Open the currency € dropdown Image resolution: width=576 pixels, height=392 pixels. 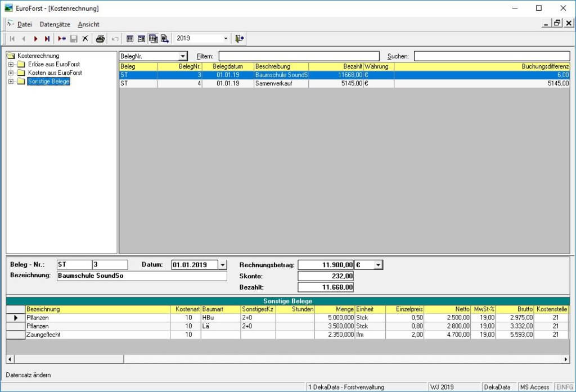[378, 265]
